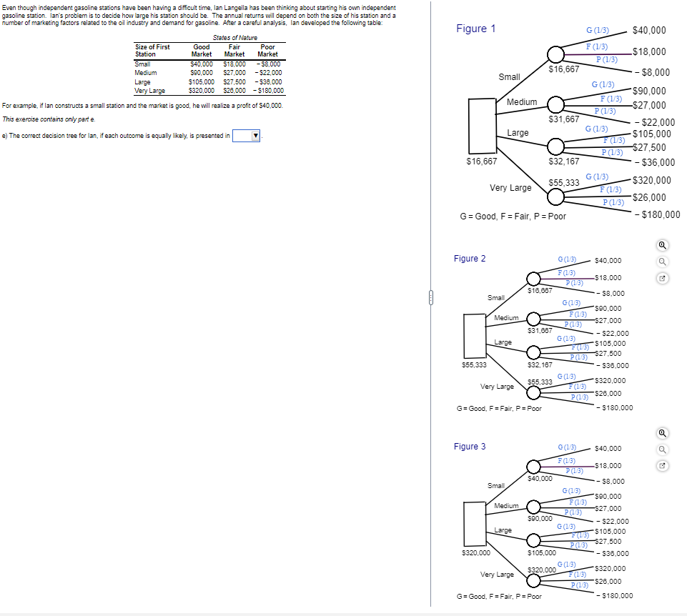
Task: Open Figure 3 in a new window
Action: (662, 465)
